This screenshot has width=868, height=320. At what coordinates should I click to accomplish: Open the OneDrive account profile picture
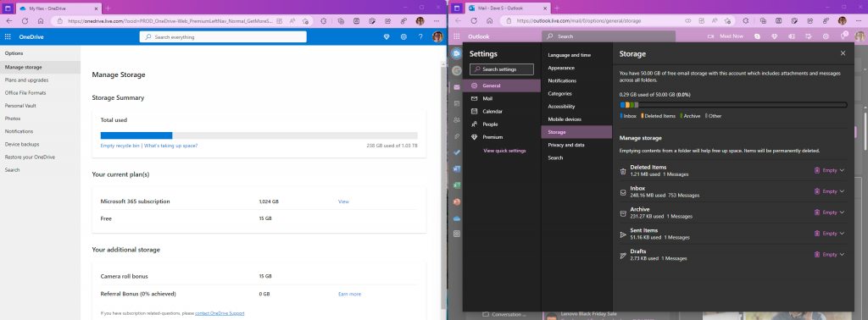[x=438, y=37]
